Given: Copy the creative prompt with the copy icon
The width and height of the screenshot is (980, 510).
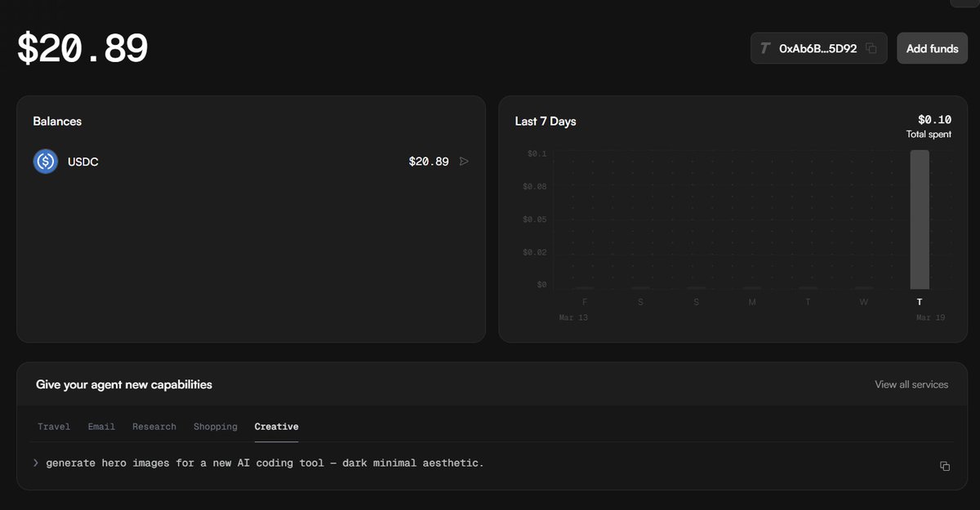Looking at the screenshot, I should [x=945, y=466].
